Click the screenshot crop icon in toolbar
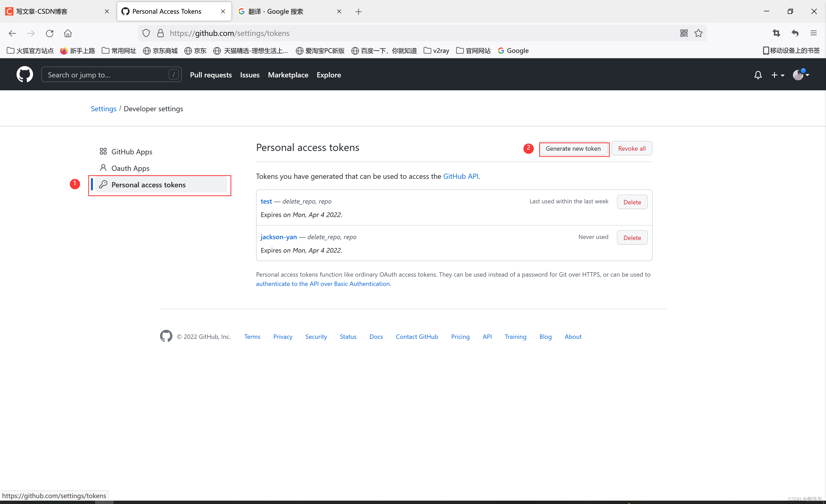The image size is (826, 504). [x=776, y=33]
